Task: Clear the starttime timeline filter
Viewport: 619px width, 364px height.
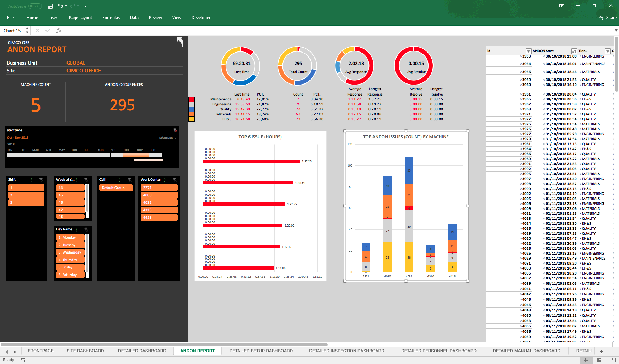Action: (x=175, y=130)
